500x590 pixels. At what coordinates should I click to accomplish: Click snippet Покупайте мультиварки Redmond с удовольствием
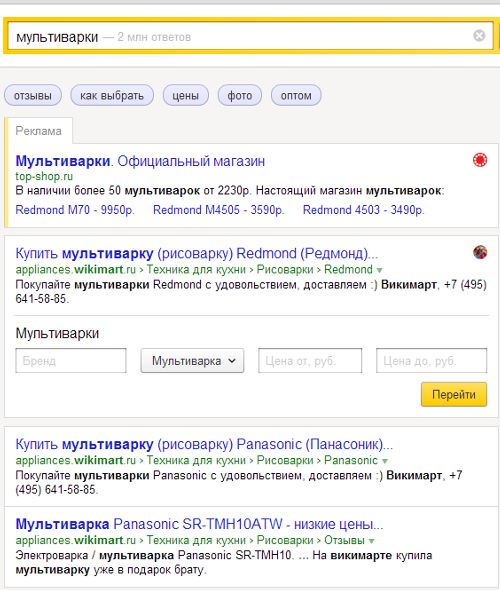(x=156, y=285)
